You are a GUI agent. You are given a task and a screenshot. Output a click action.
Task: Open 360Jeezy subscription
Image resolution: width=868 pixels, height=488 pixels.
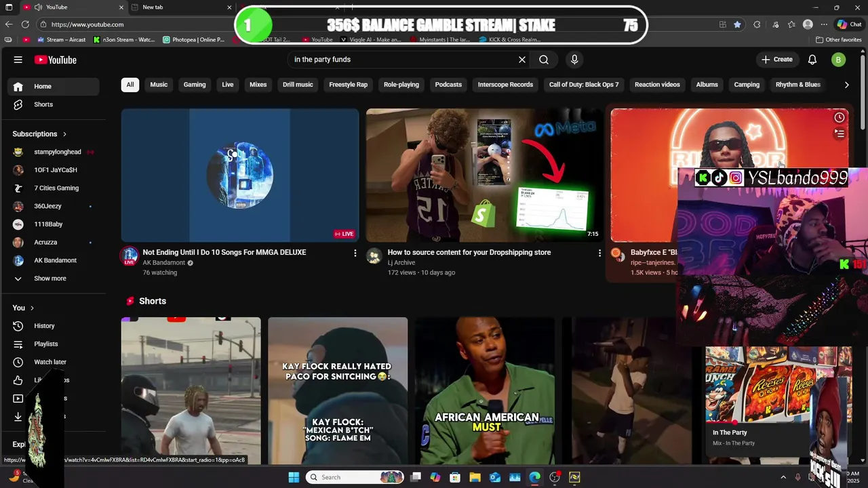click(54, 206)
